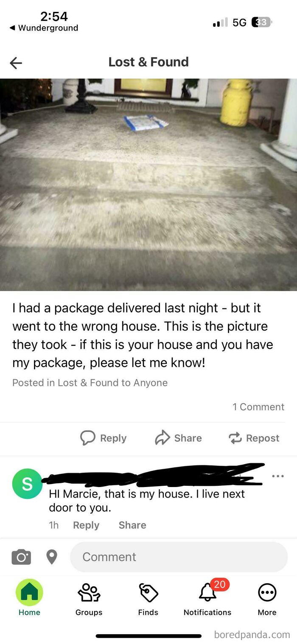Tap the green S commenter avatar

pyautogui.click(x=27, y=484)
